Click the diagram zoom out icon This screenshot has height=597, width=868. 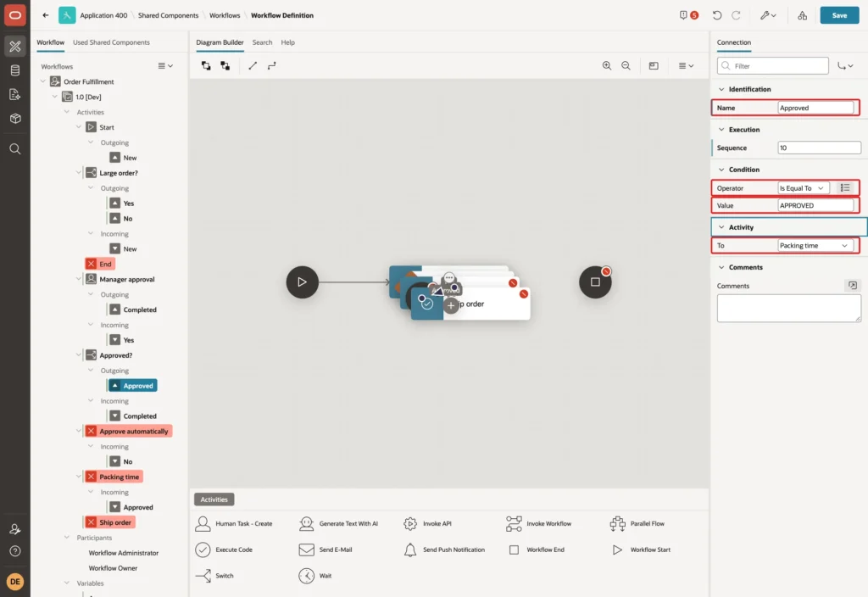pos(626,65)
